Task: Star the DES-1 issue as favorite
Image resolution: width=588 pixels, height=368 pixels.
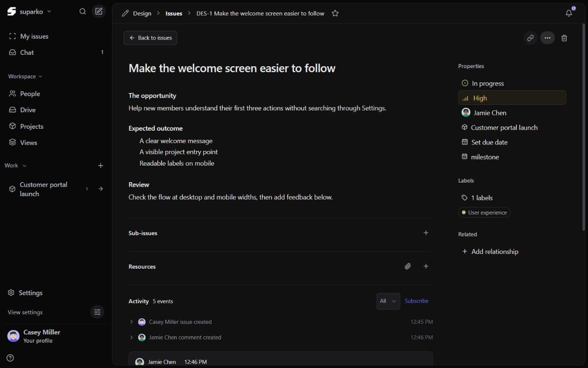Action: tap(335, 13)
